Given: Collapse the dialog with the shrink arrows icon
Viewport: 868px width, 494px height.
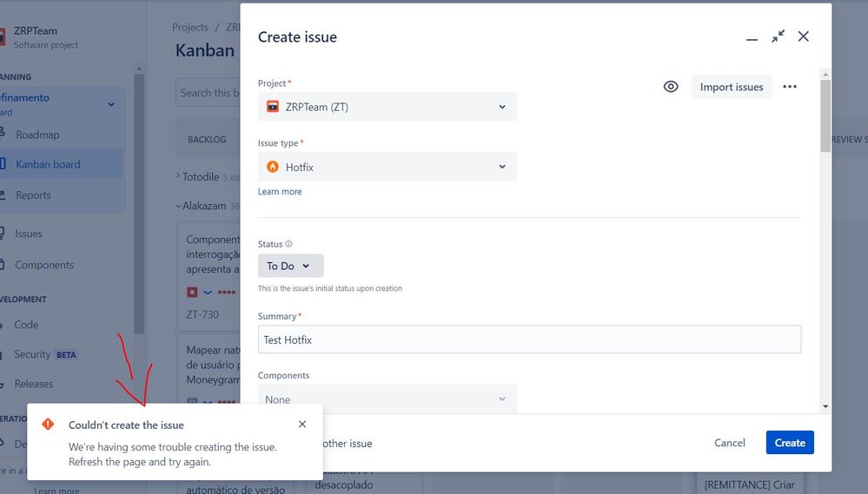Looking at the screenshot, I should (778, 36).
